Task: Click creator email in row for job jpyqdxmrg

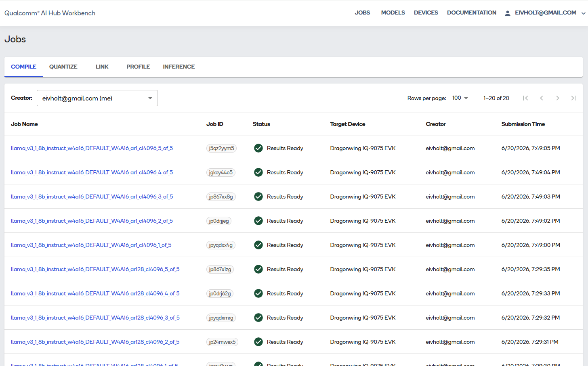Action: [x=450, y=318]
